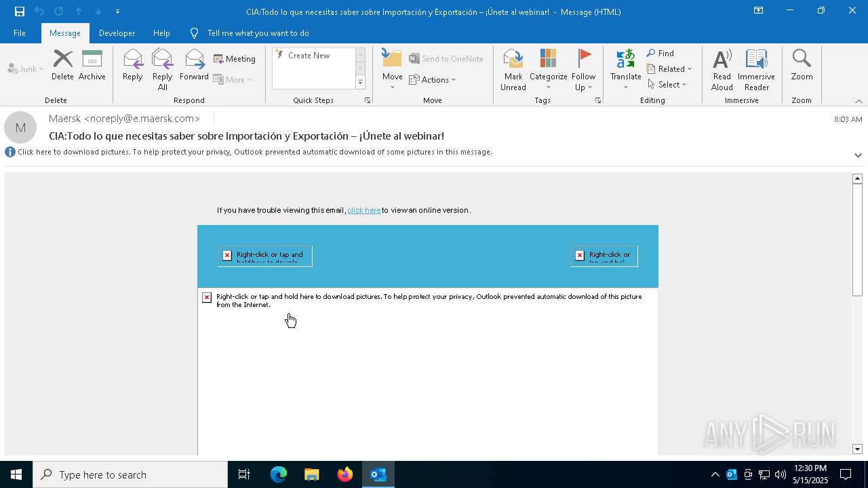Launch Firefox from taskbar
Image resolution: width=868 pixels, height=488 pixels.
coord(345,474)
